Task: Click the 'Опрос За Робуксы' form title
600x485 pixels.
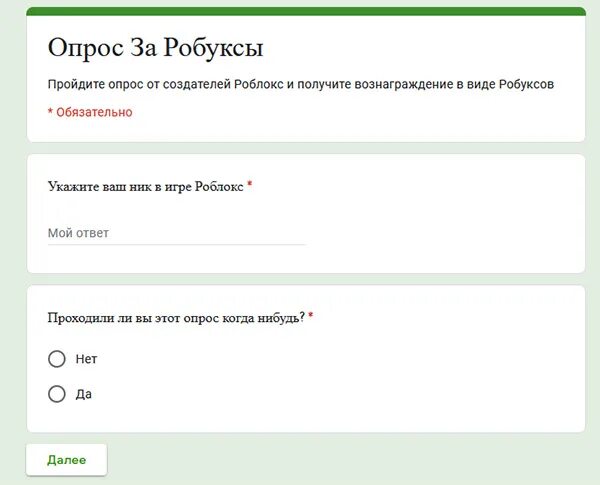Action: pyautogui.click(x=155, y=48)
